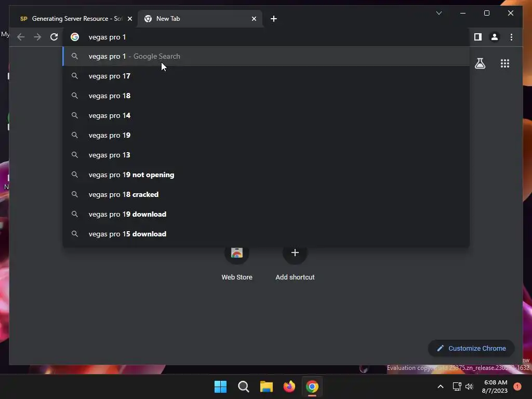Screen dimensions: 532x399
Task: Select the vegas pro 14 suggestion
Action: coord(267,115)
